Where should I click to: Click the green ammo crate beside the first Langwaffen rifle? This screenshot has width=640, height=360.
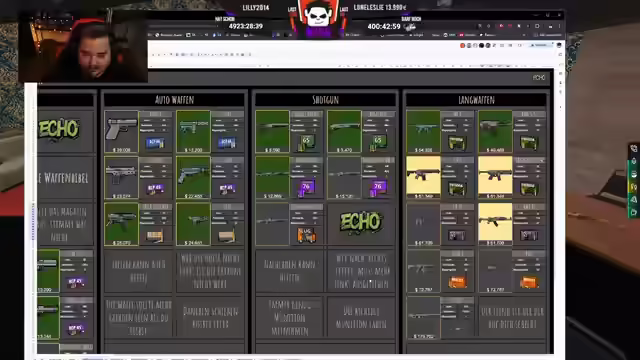pyautogui.click(x=457, y=142)
